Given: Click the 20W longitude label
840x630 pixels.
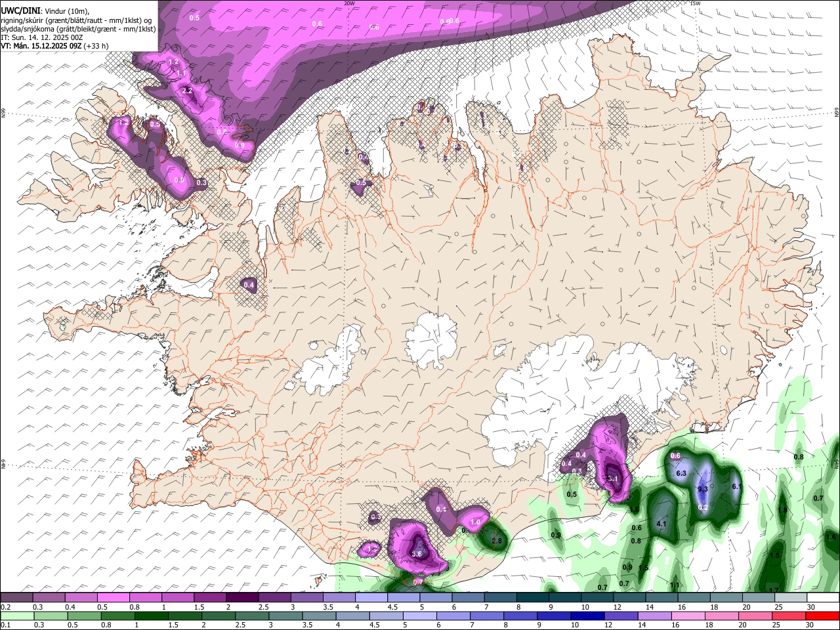Looking at the screenshot, I should click(350, 3).
